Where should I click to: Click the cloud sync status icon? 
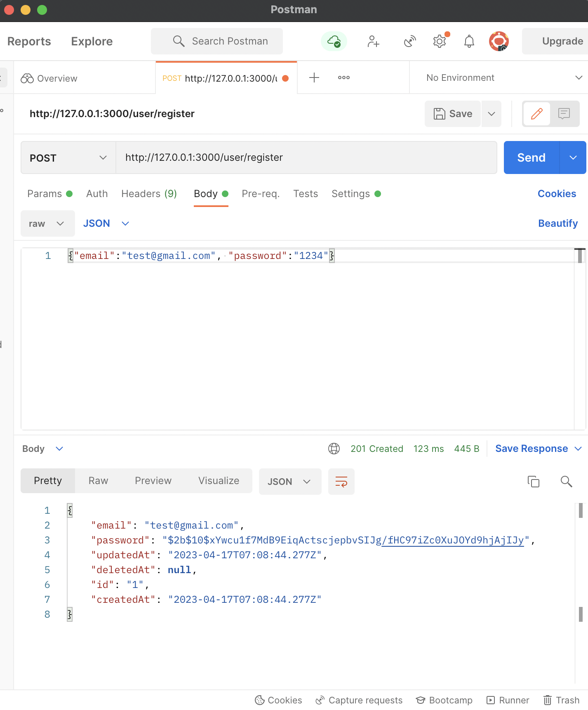coord(334,41)
